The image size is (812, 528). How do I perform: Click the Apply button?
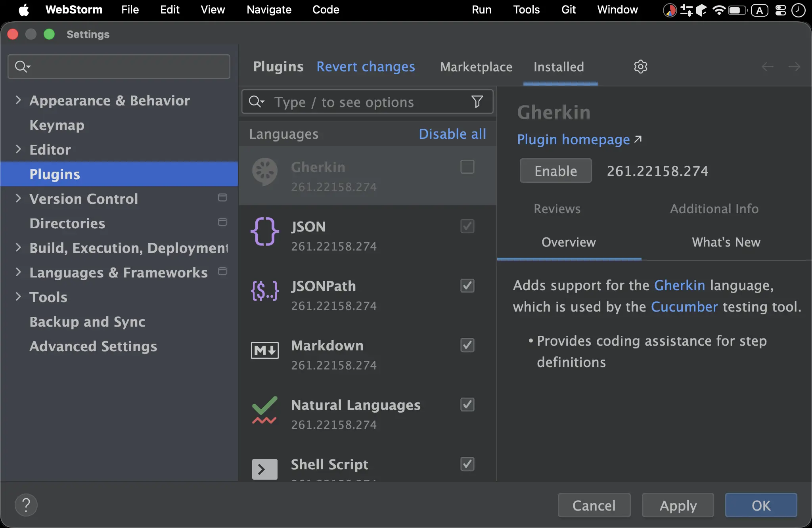[678, 505]
